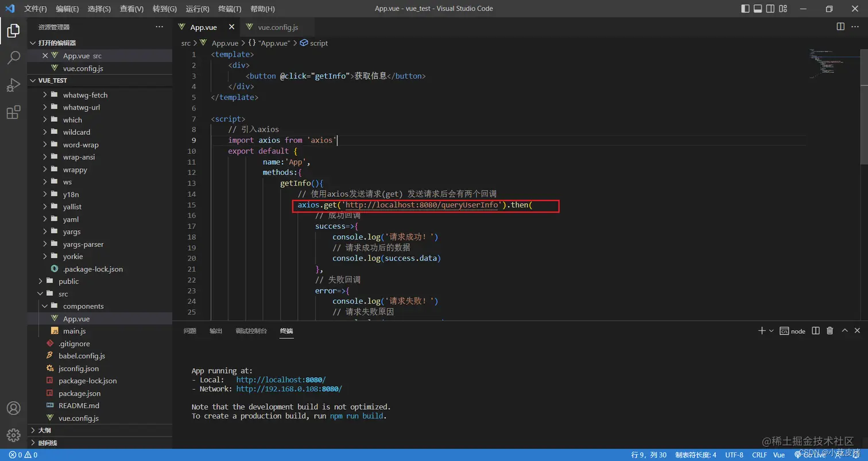Open the 帮助(H) menu
This screenshot has height=461, width=868.
pos(262,9)
